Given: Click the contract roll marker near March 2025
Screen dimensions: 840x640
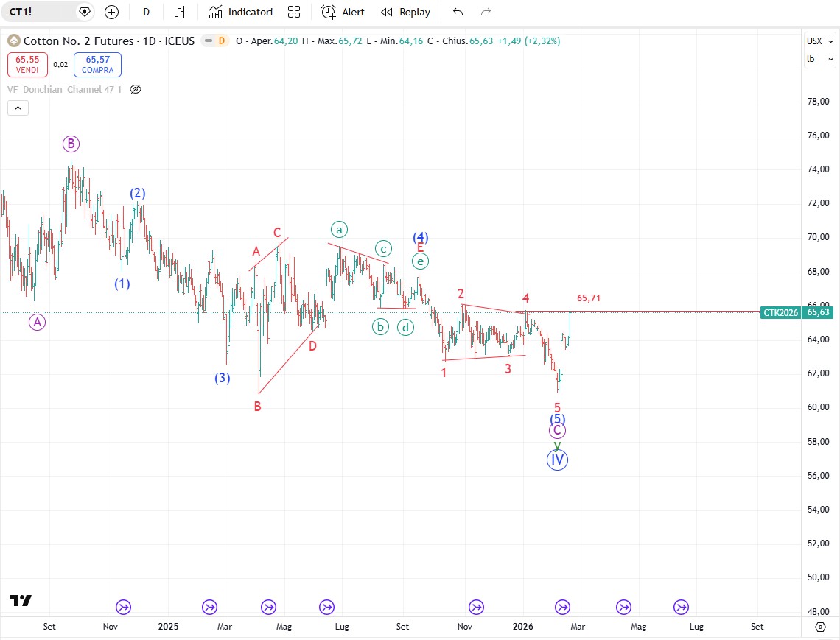Looking at the screenshot, I should [210, 608].
